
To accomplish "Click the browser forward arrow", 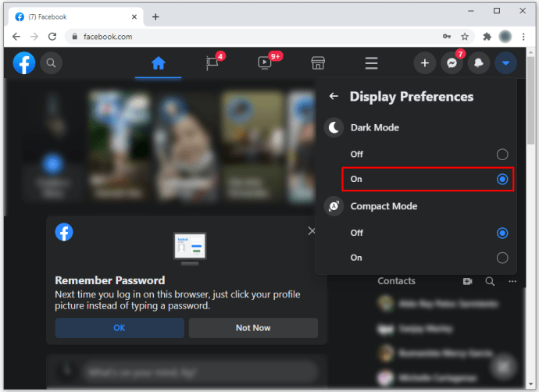I will tap(34, 37).
